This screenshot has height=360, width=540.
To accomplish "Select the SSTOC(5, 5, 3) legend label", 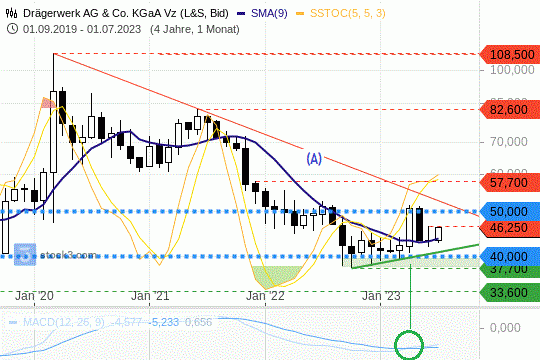I will [x=348, y=13].
